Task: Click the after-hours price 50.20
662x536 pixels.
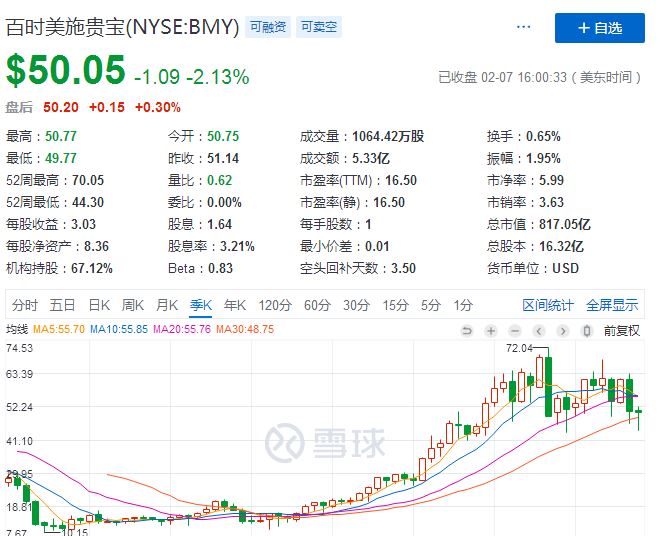Action: click(x=61, y=107)
